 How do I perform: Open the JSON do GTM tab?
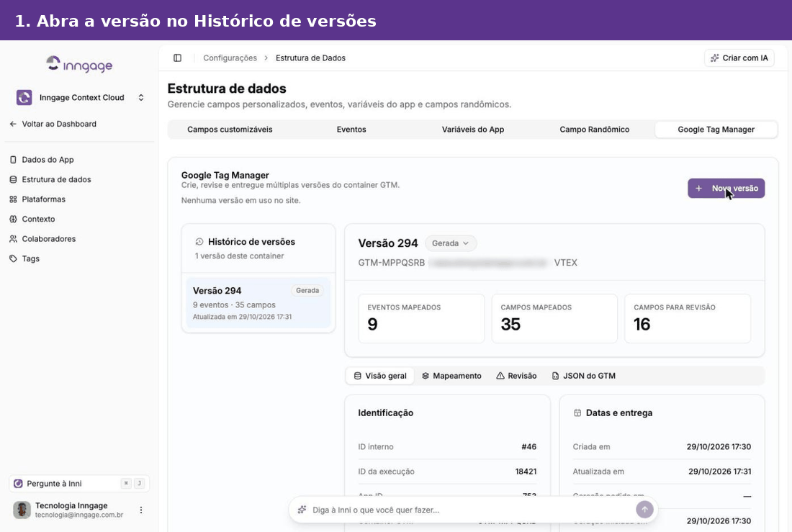click(583, 376)
